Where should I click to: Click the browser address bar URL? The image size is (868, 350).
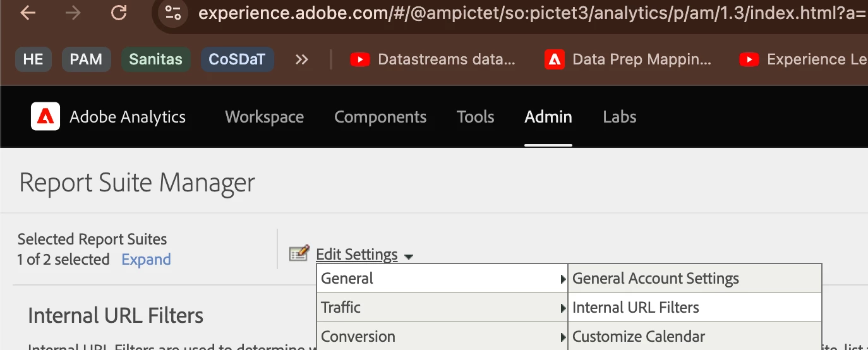point(531,13)
